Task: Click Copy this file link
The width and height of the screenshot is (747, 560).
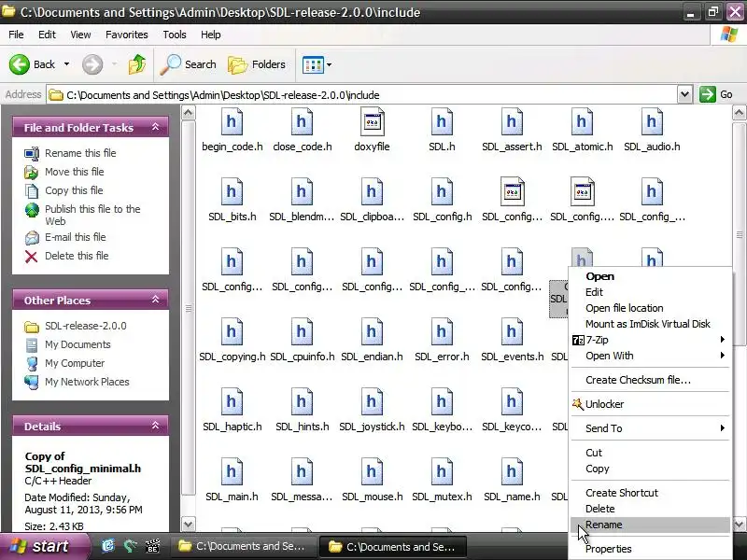Action: pos(74,190)
